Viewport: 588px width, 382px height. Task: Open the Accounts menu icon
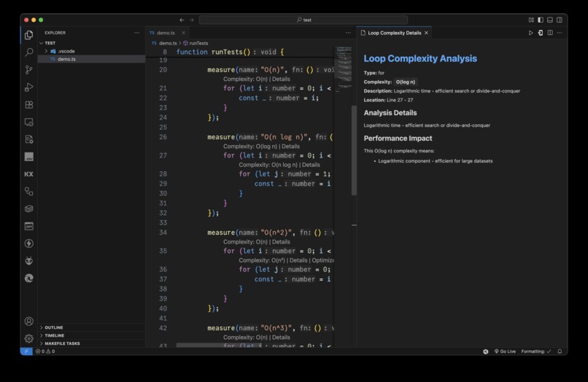pyautogui.click(x=29, y=321)
